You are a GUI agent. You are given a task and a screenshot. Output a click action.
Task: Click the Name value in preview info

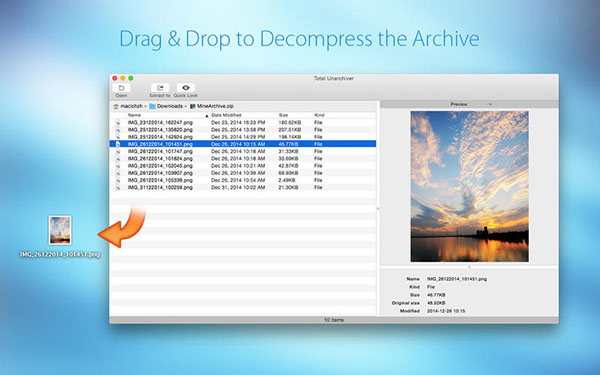(x=457, y=279)
